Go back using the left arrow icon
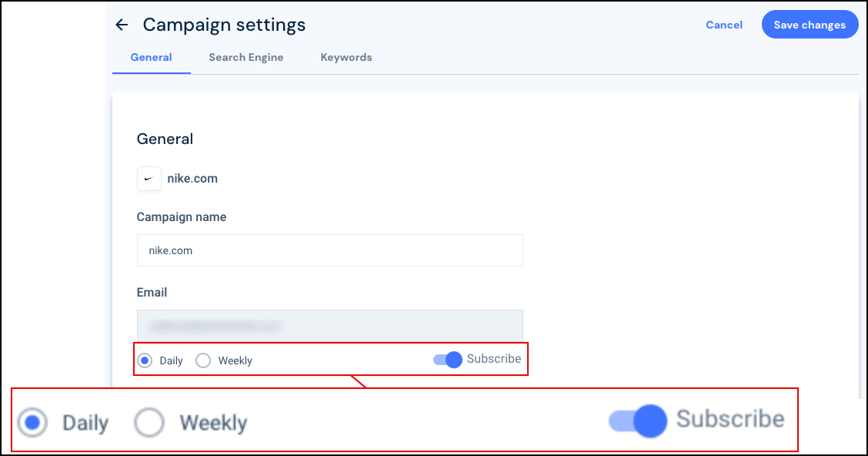 tap(122, 25)
